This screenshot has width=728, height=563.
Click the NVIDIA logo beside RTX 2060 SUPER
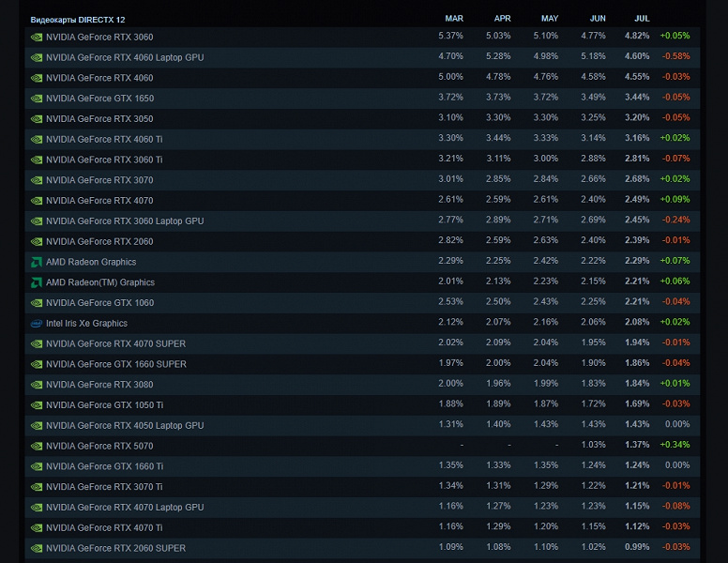coord(37,548)
